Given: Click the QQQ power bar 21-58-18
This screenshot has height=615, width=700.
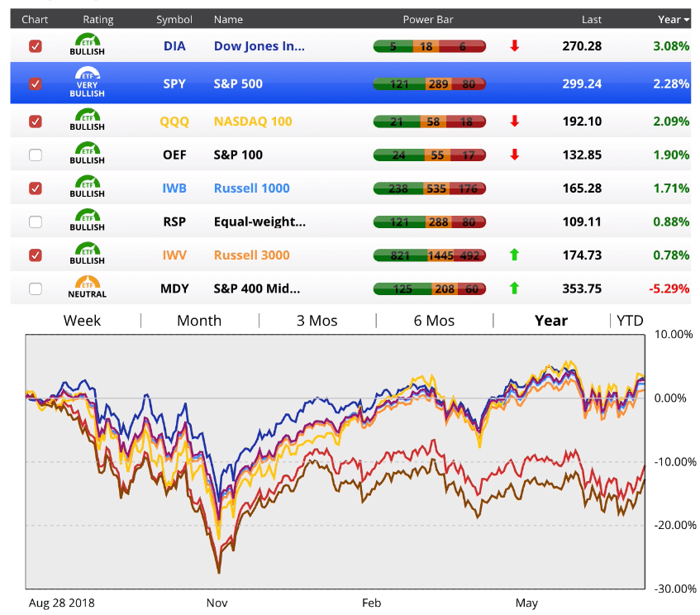Looking at the screenshot, I should 430,121.
